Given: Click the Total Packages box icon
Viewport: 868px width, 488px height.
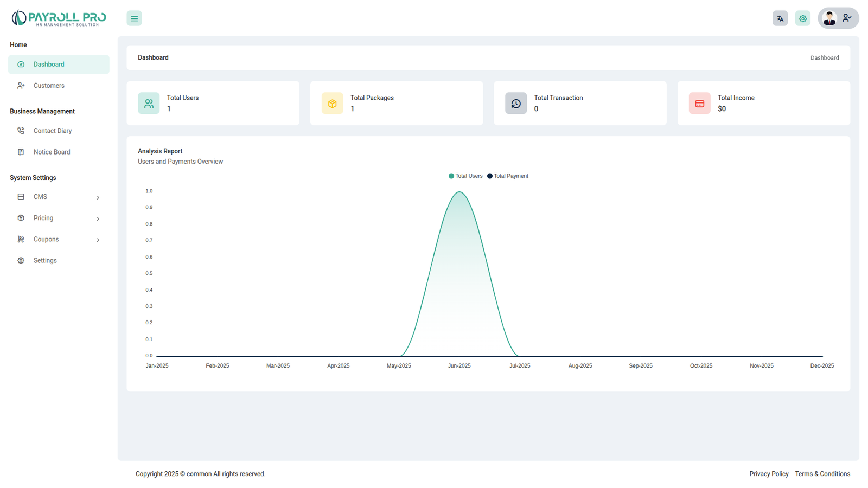Looking at the screenshot, I should click(x=332, y=104).
